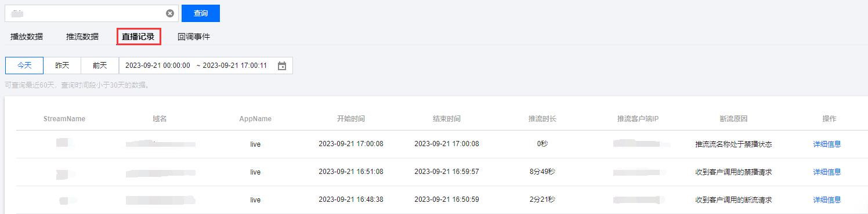Switch to the 推流数据 tab
Screen dimensions: 868x214
pos(82,37)
